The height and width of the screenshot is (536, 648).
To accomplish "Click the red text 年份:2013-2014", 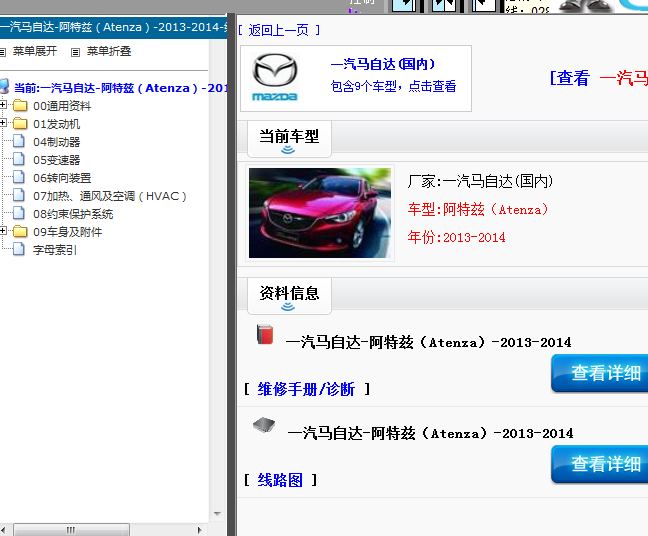I will coord(456,237).
